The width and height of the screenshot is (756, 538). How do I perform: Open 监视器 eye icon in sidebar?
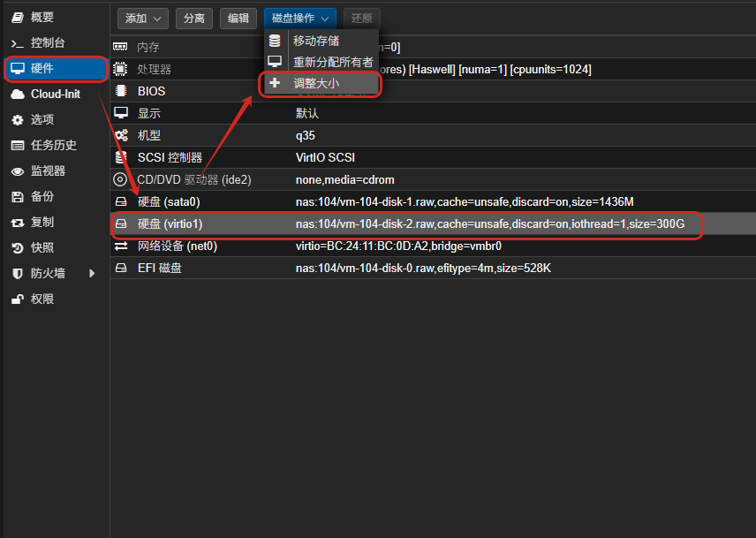point(17,170)
